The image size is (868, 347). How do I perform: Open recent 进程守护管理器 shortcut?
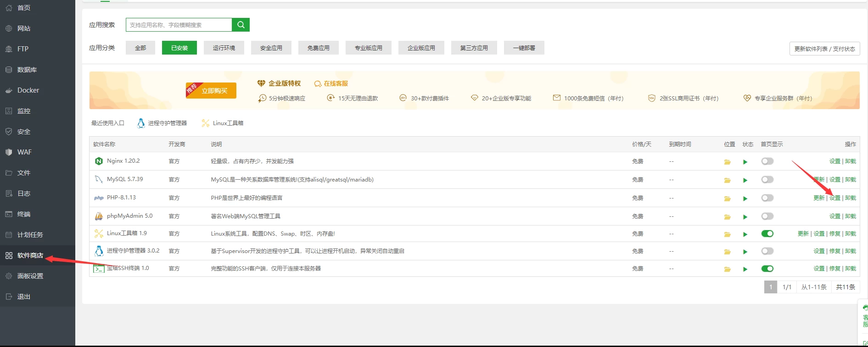coord(162,123)
